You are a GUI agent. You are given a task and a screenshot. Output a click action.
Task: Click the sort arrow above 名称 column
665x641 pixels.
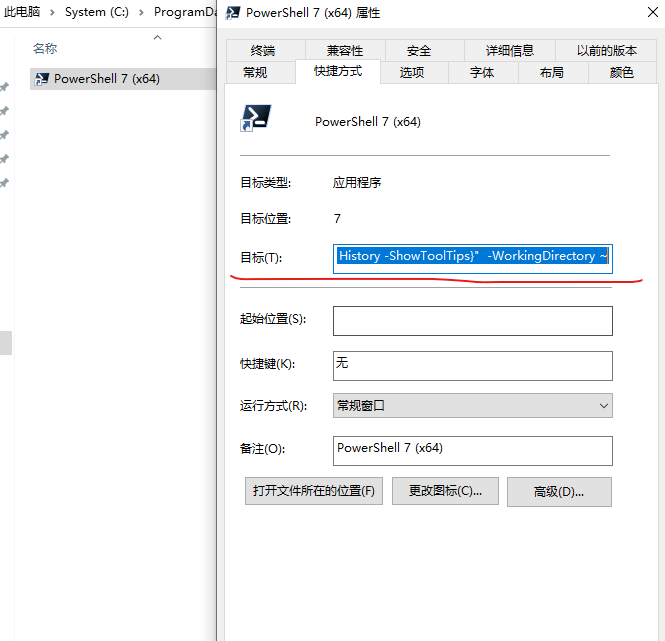click(157, 37)
